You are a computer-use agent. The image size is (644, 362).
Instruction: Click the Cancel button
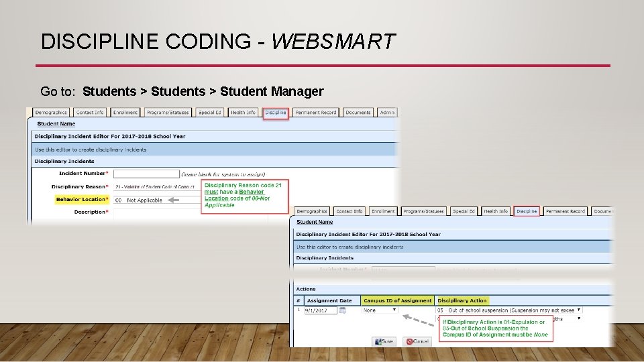click(417, 341)
